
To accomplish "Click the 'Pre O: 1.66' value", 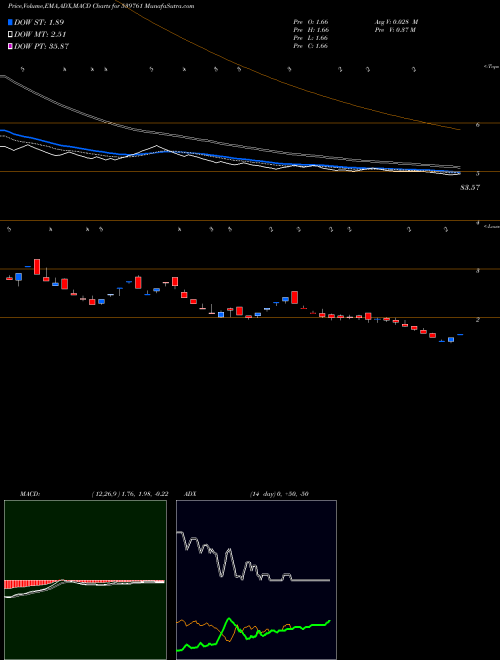I will tap(311, 22).
